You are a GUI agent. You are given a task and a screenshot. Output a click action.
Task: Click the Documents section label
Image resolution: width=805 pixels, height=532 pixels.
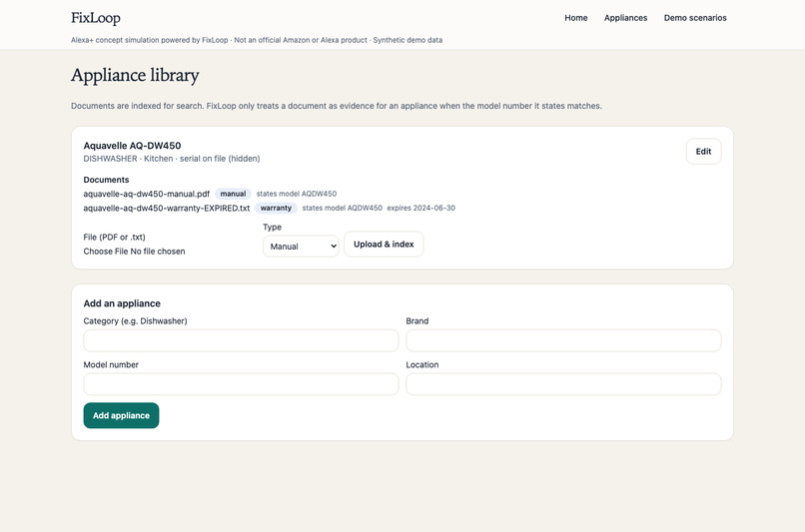coord(106,180)
